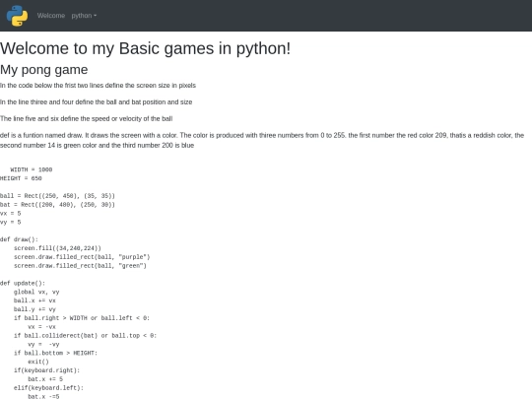Click the 'global vx, vy' code line

(36, 293)
